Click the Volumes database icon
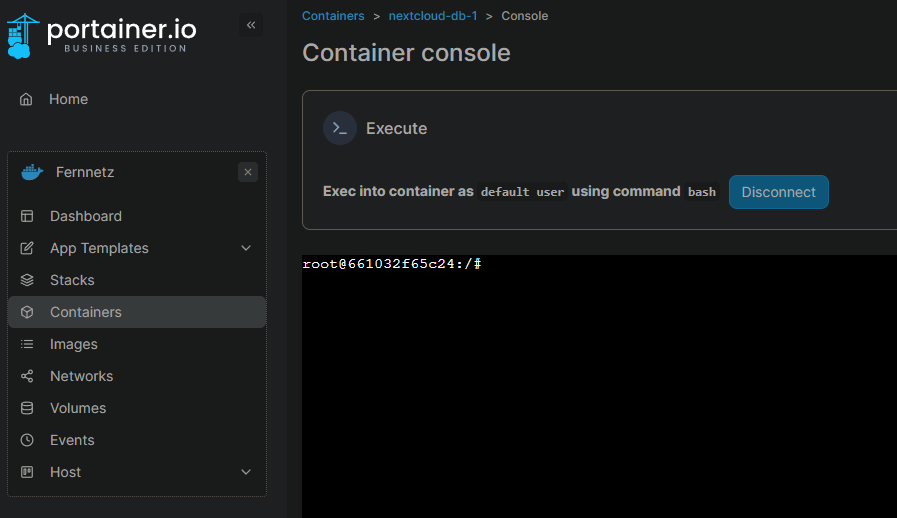This screenshot has height=518, width=897. pos(28,408)
